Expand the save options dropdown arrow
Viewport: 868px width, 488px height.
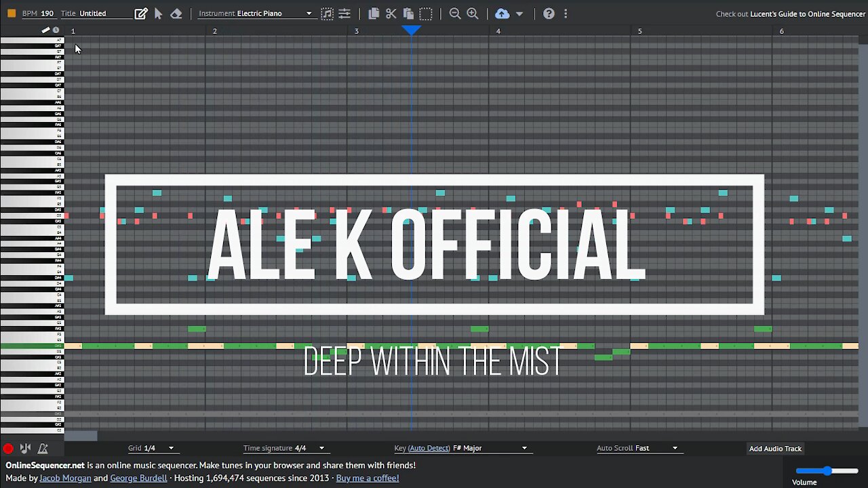(x=519, y=14)
